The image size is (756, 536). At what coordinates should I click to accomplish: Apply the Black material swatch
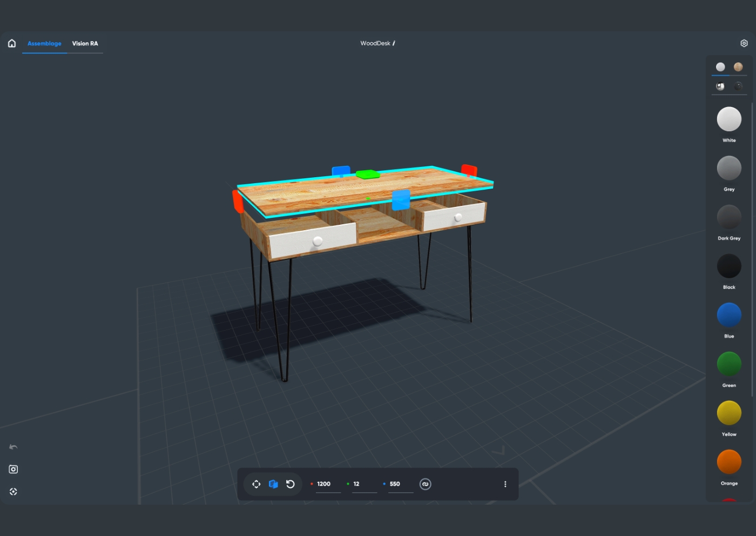pyautogui.click(x=729, y=266)
